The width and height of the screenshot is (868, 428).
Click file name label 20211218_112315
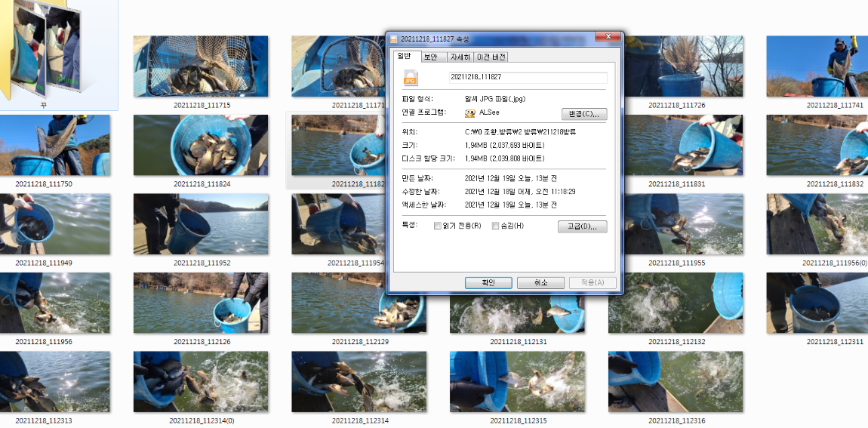518,420
